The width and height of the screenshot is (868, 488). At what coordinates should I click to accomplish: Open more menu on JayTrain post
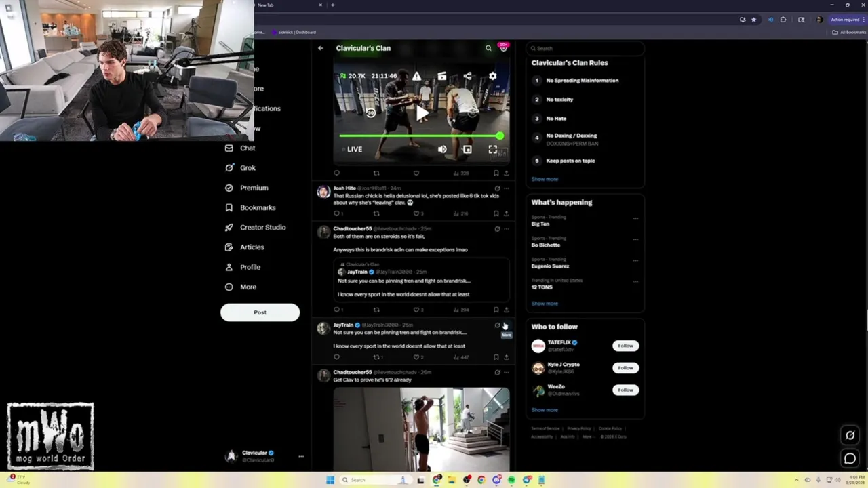(506, 325)
